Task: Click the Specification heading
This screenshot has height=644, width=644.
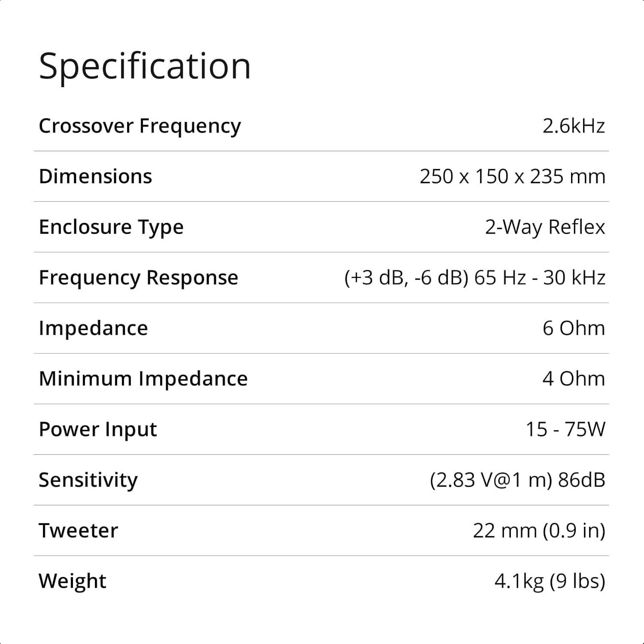Action: click(x=145, y=66)
